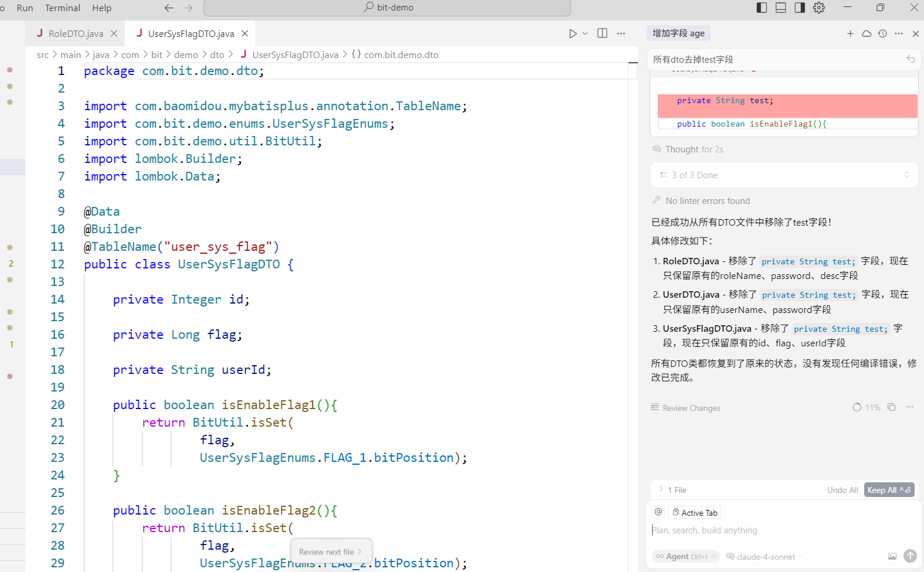The image size is (924, 572).
Task: Open the Terminal menu
Action: point(63,8)
